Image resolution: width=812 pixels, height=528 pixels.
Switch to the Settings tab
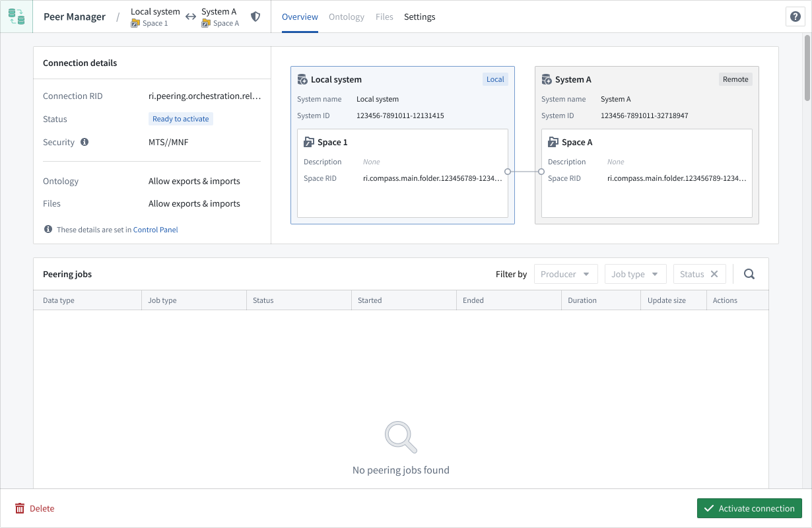point(419,16)
